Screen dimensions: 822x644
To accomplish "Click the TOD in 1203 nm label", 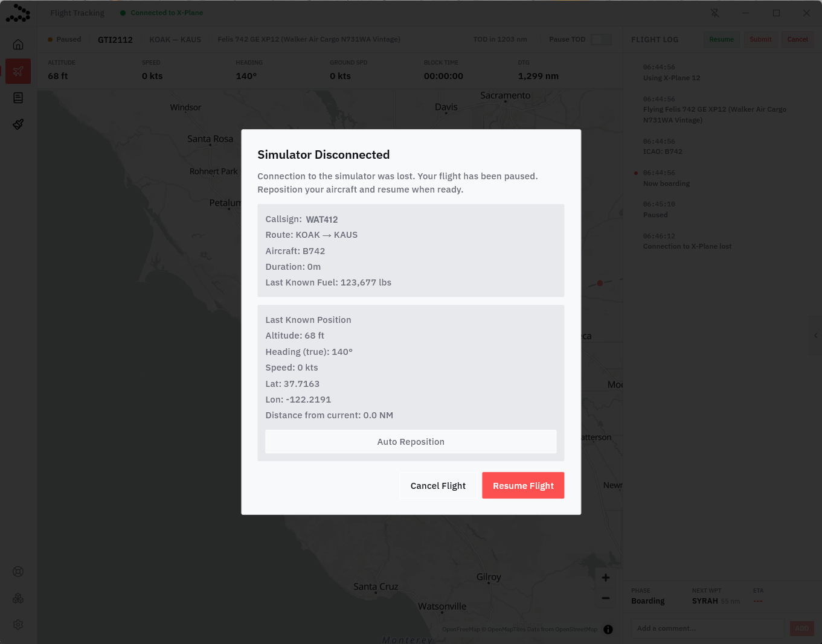I will coord(500,39).
